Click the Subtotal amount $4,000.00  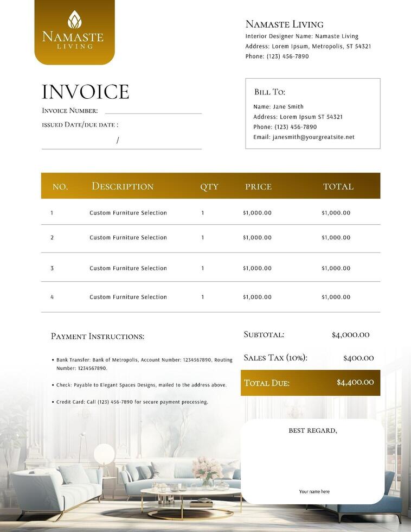point(350,335)
